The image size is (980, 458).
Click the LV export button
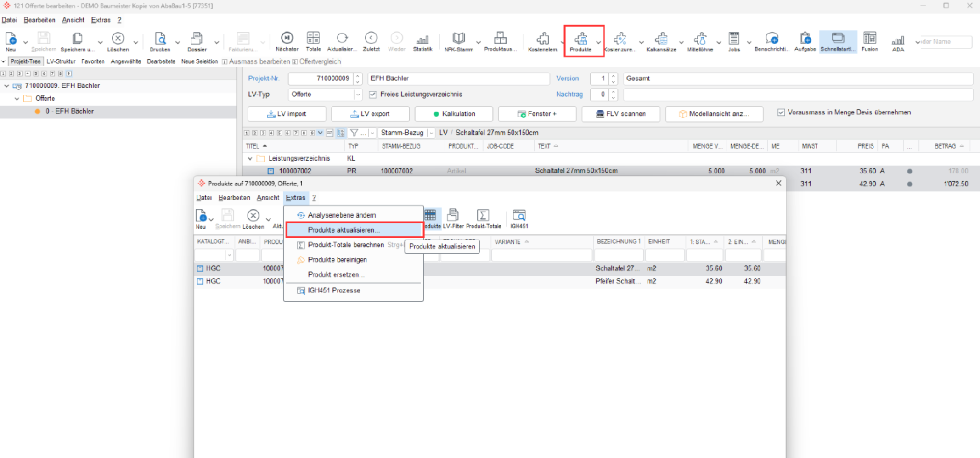[370, 114]
